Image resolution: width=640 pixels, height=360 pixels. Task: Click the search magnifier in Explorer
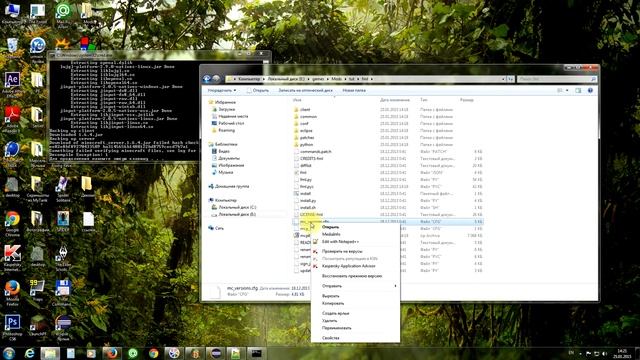coord(593,79)
